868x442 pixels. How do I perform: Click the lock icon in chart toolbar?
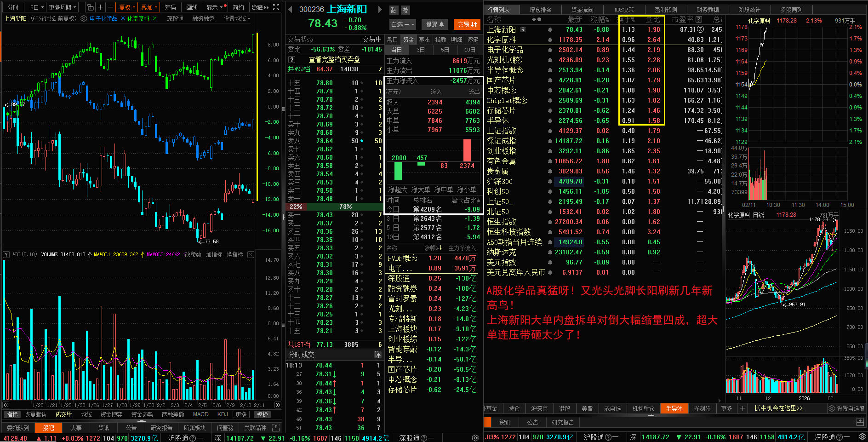coord(90,7)
